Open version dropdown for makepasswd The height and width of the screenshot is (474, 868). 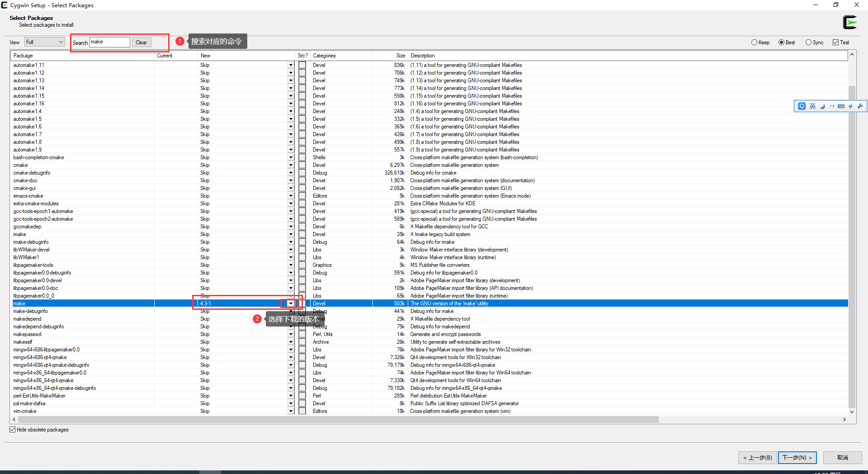click(x=291, y=334)
